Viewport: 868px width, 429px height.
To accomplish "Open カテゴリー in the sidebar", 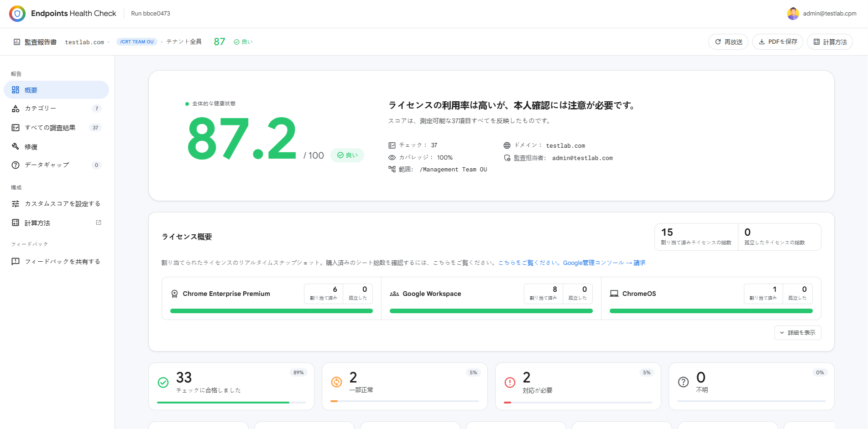I will pos(57,109).
